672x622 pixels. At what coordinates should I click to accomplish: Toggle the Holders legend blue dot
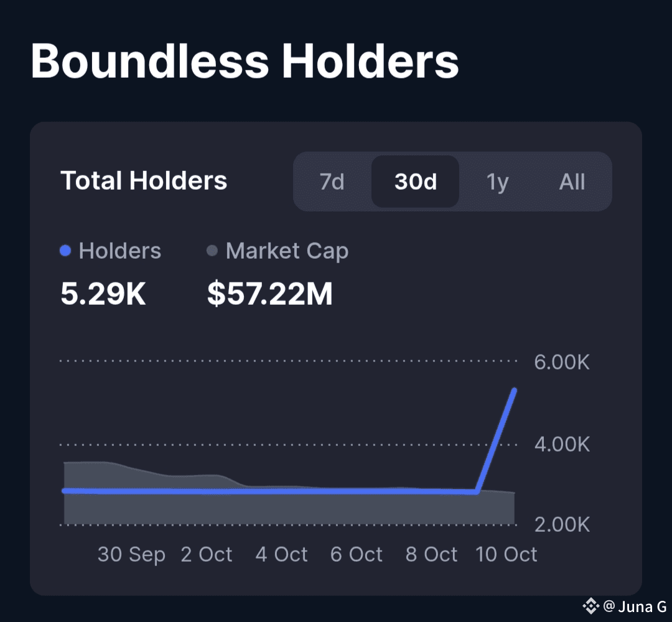[65, 251]
